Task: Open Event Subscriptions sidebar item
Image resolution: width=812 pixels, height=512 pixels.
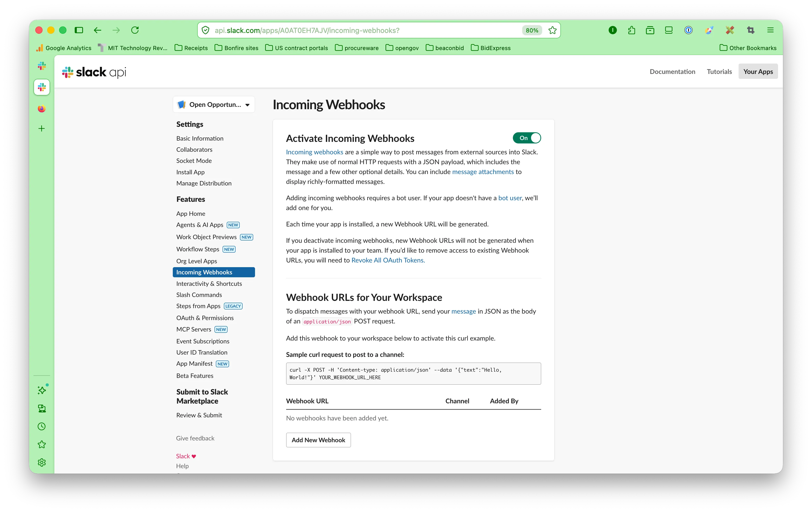Action: click(203, 341)
